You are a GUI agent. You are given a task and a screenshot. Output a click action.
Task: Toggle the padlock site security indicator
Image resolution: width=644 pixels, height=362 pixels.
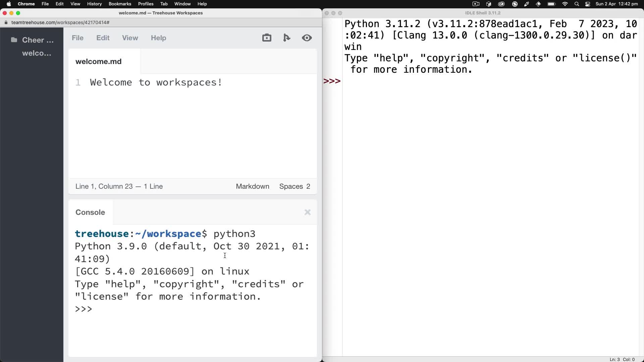[x=6, y=22]
